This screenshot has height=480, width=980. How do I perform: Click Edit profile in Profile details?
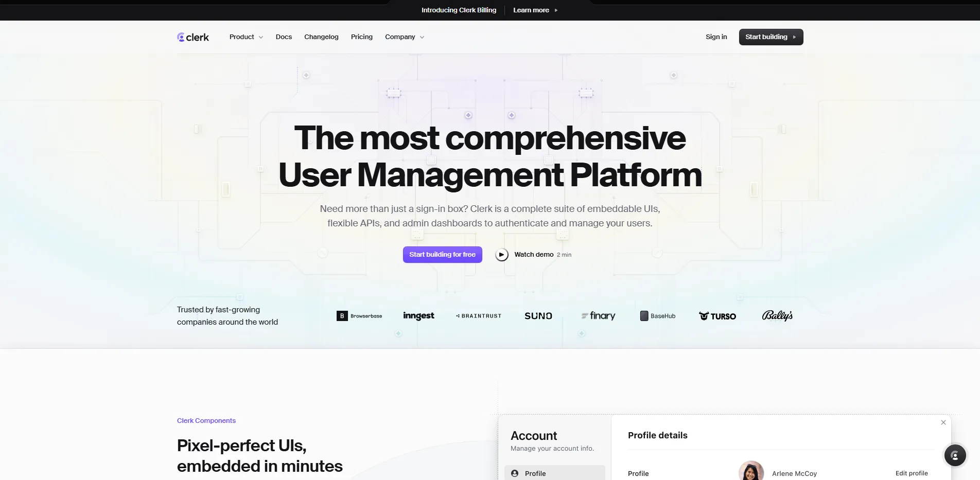pos(911,473)
